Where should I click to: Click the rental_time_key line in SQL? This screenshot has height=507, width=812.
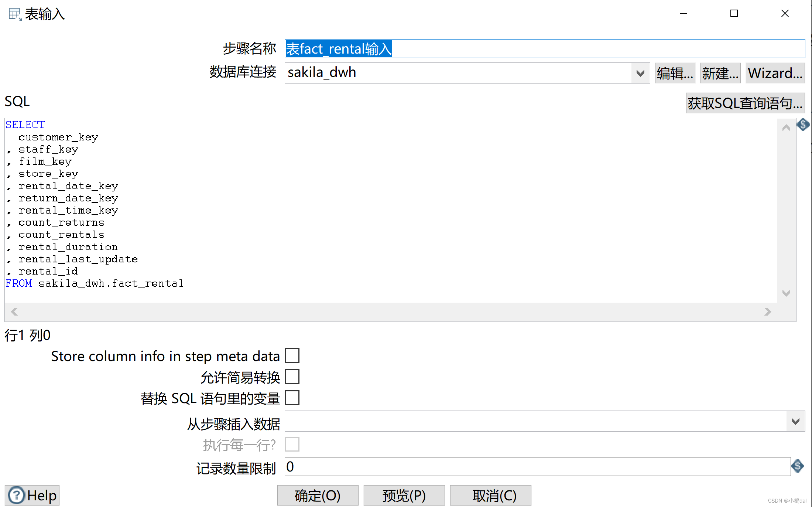tap(62, 210)
